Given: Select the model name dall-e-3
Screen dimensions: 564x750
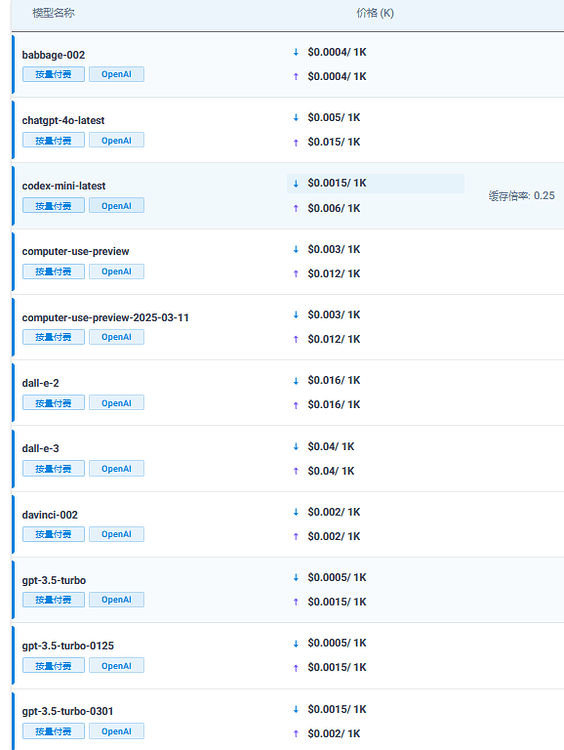Looking at the screenshot, I should click(40, 449).
